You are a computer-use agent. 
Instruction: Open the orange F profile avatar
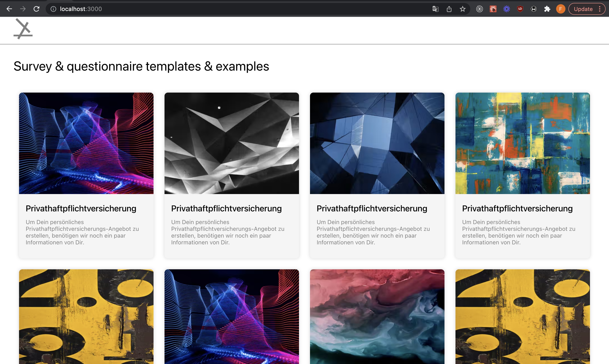point(560,9)
